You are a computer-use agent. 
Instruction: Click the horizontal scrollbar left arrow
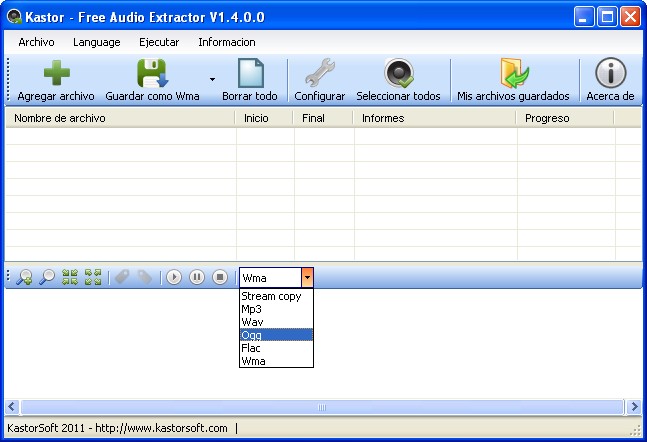tap(12, 407)
